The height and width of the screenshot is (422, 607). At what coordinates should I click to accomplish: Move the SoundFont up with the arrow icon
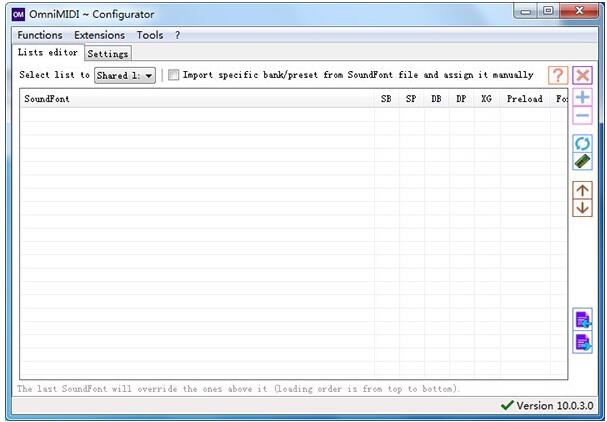582,189
